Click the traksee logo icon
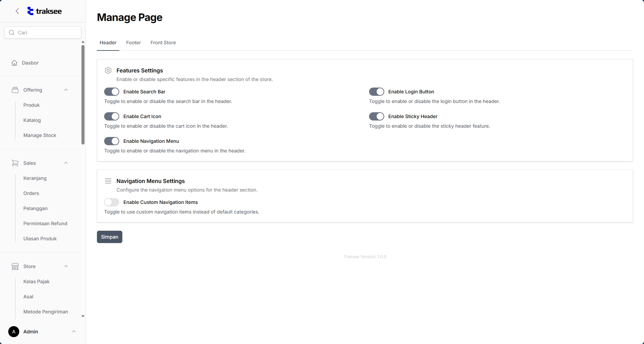 pyautogui.click(x=31, y=11)
